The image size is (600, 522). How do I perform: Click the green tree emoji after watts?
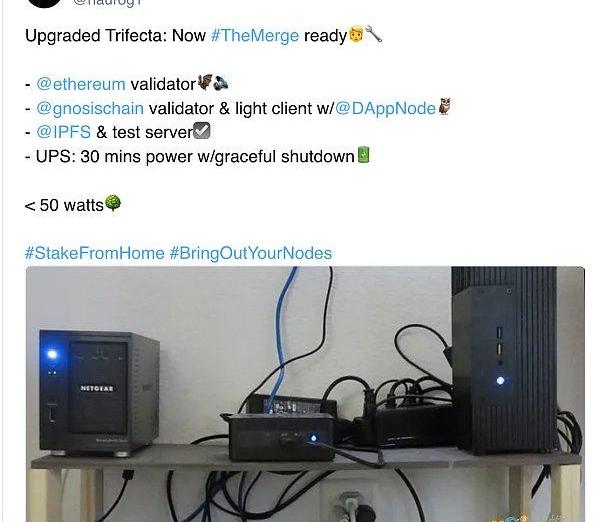(112, 203)
